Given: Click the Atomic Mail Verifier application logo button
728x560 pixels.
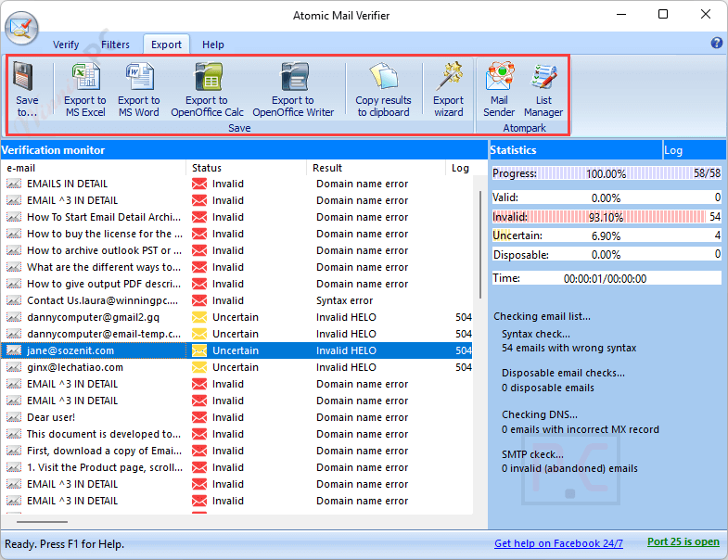Looking at the screenshot, I should (x=21, y=28).
